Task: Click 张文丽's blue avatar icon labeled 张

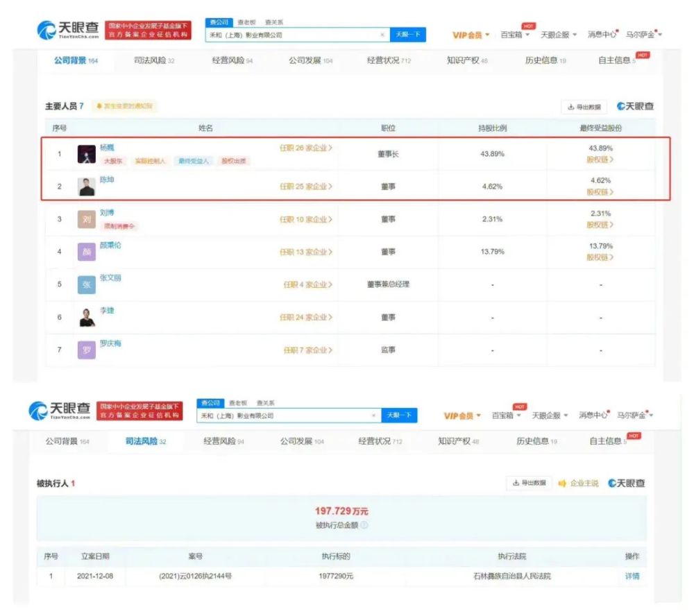Action: [86, 284]
